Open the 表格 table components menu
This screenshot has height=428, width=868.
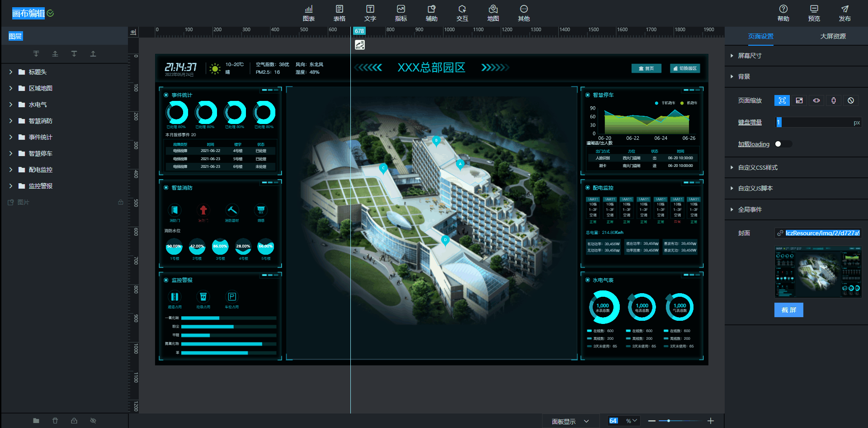(340, 13)
